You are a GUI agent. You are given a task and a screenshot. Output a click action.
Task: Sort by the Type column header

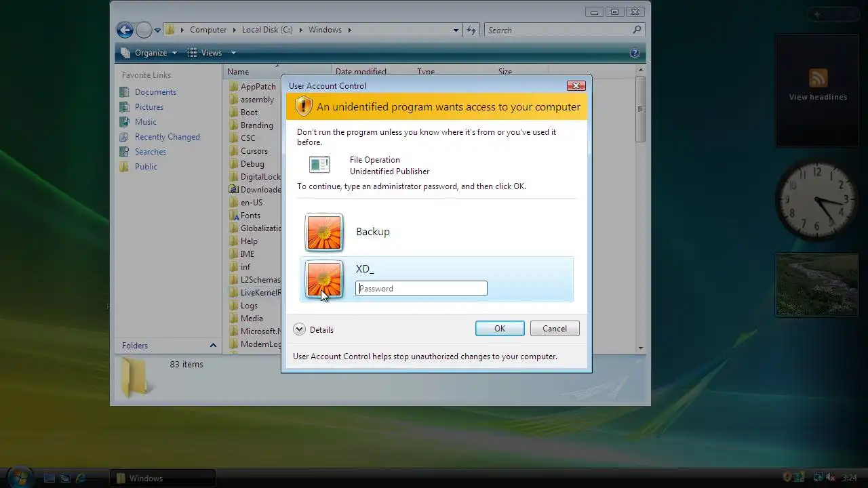tap(426, 71)
